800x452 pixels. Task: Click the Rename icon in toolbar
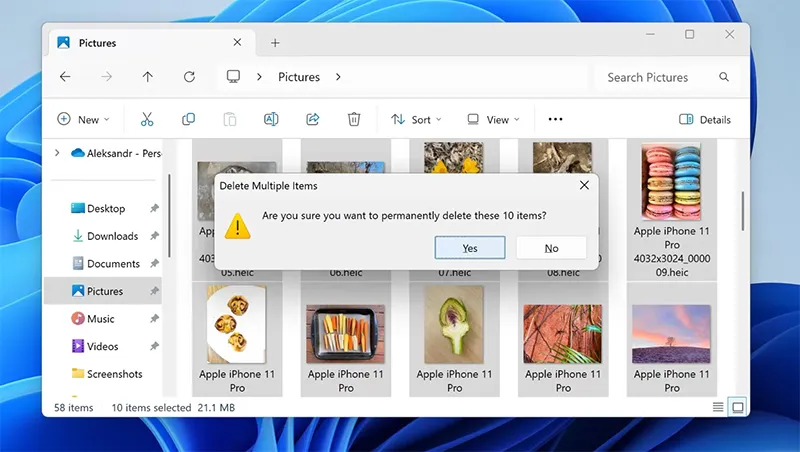pyautogui.click(x=271, y=119)
